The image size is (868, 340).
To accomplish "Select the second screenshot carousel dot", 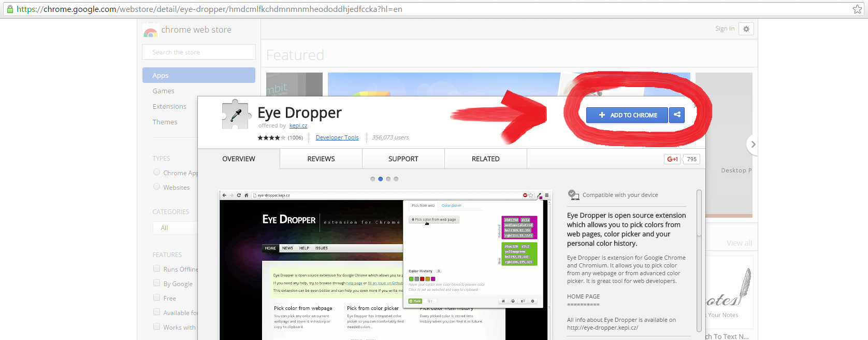I will [x=380, y=179].
